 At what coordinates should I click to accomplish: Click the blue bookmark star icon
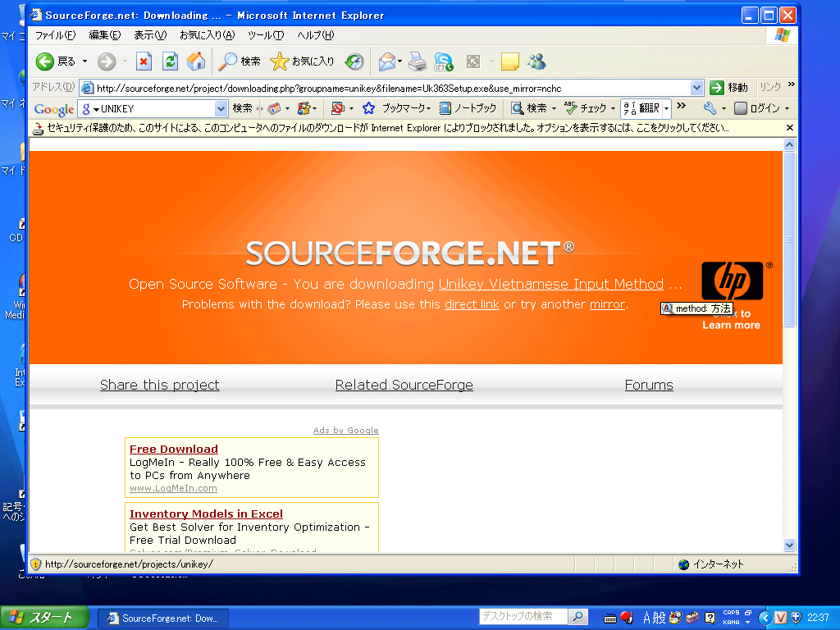coord(368,108)
